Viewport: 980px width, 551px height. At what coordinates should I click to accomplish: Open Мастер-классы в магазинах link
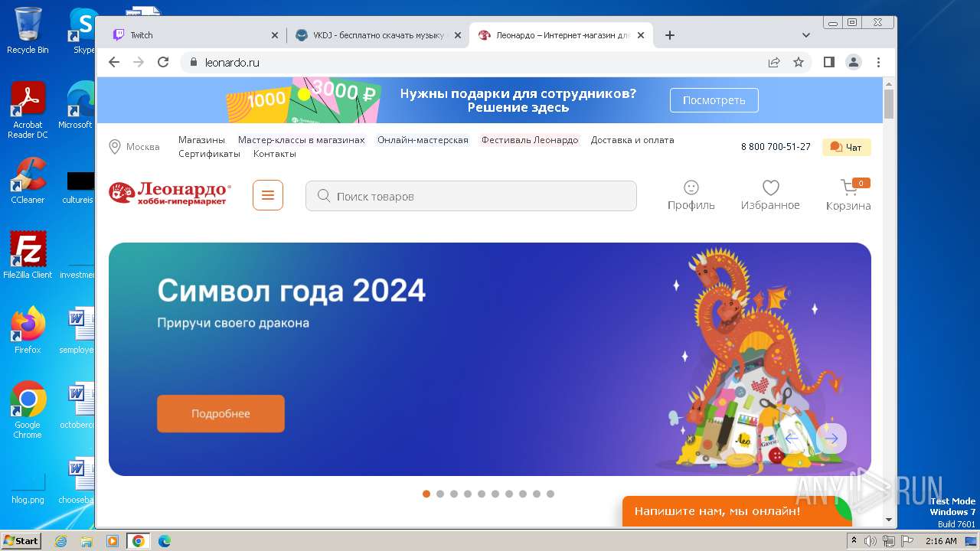pyautogui.click(x=301, y=140)
